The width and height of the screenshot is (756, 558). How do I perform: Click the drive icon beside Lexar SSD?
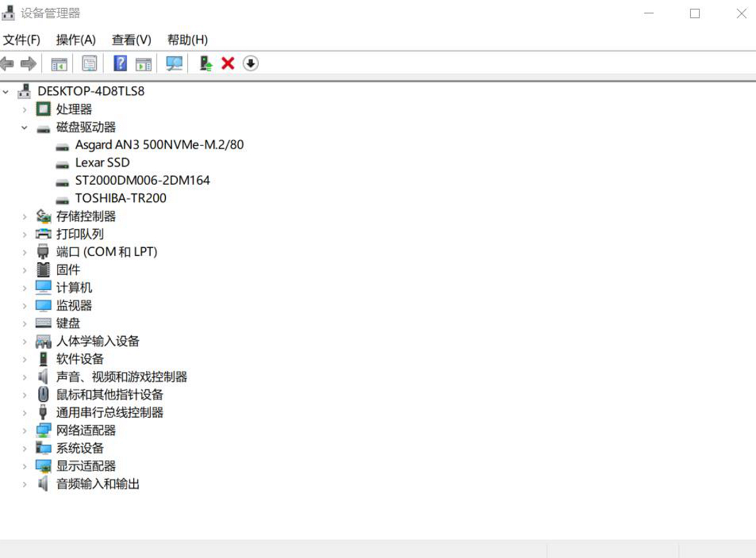63,164
